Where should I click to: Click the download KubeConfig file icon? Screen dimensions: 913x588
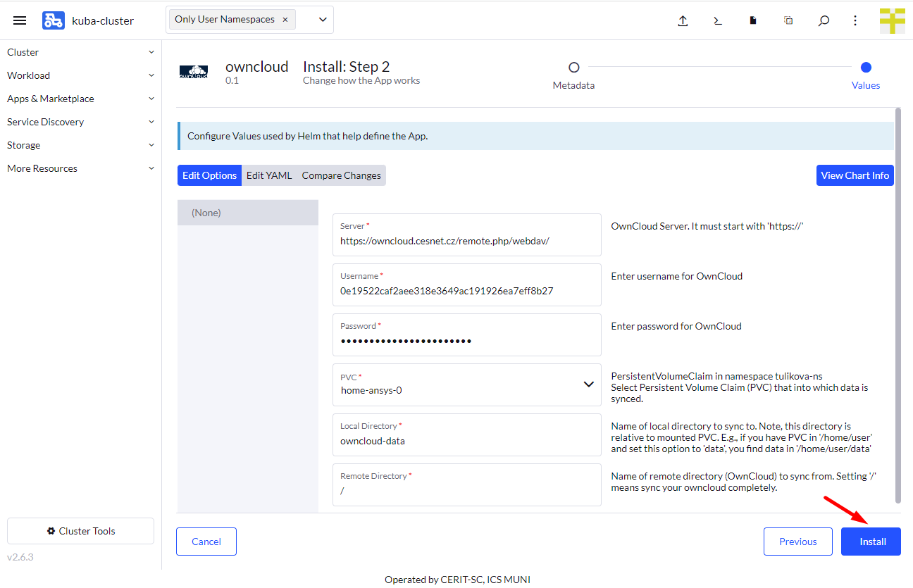752,20
